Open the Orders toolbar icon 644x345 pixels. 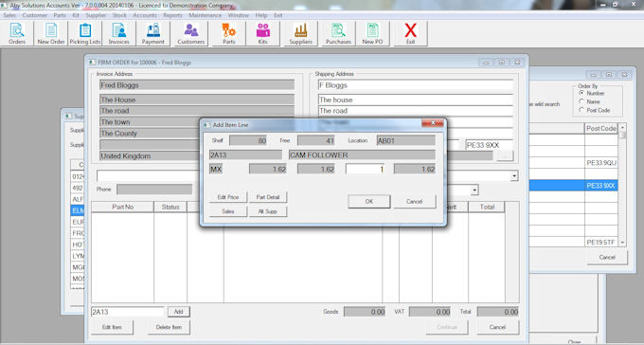click(17, 33)
